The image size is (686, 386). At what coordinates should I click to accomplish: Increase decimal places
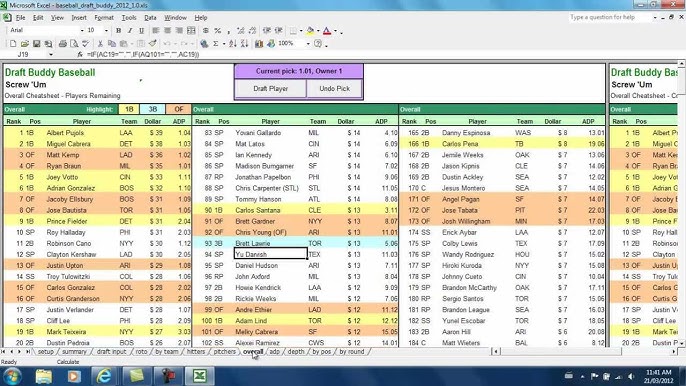[241, 30]
